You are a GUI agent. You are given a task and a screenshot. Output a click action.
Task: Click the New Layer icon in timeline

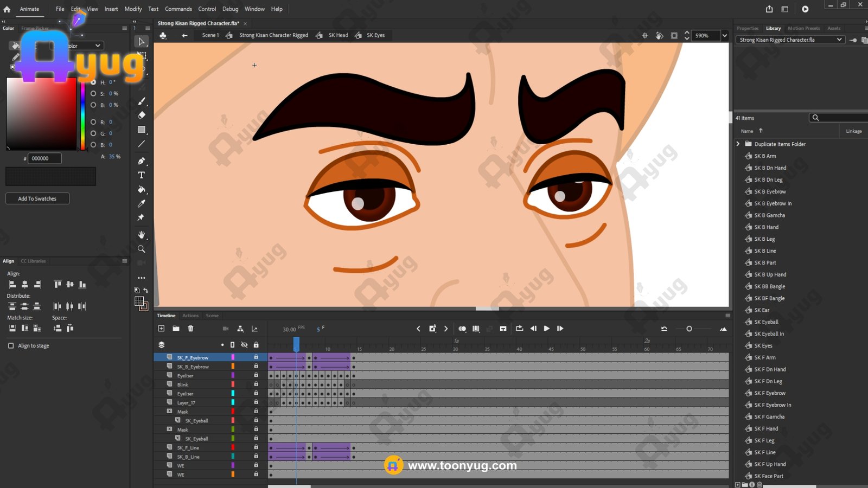click(161, 329)
